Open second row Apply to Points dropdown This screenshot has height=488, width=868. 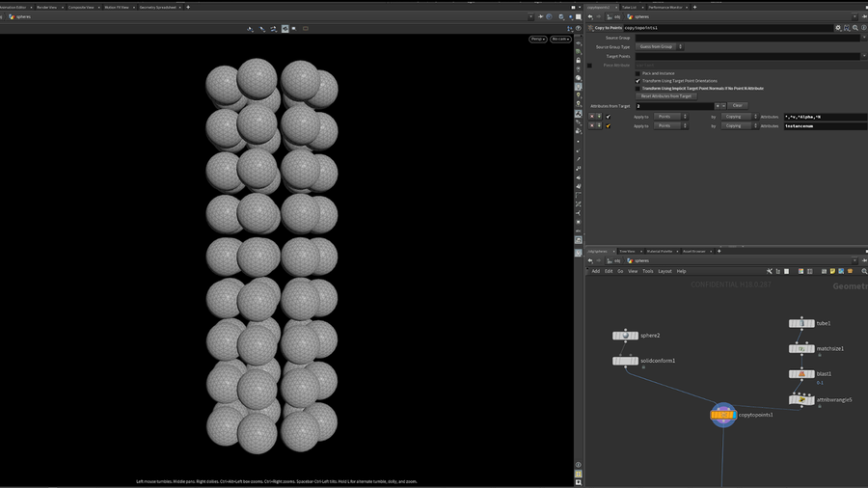point(670,125)
